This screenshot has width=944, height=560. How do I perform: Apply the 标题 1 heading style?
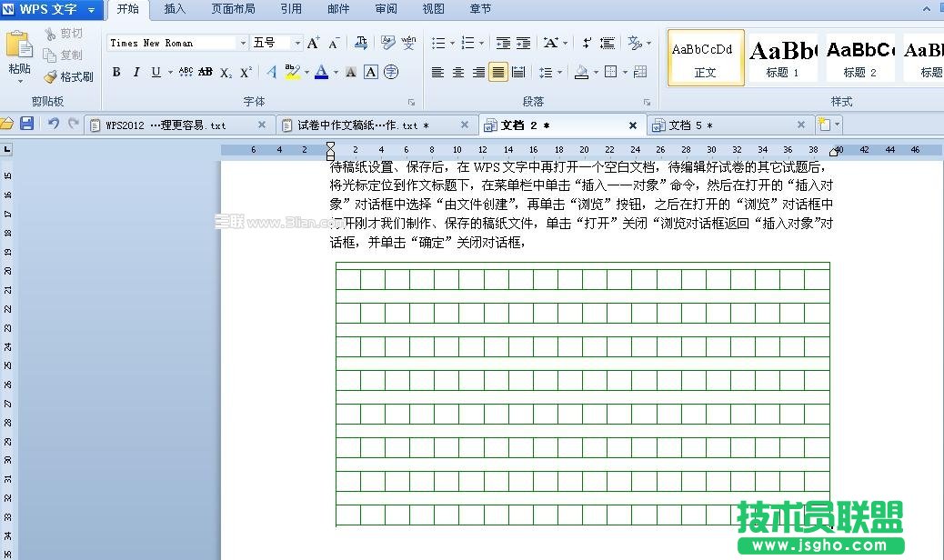point(782,56)
